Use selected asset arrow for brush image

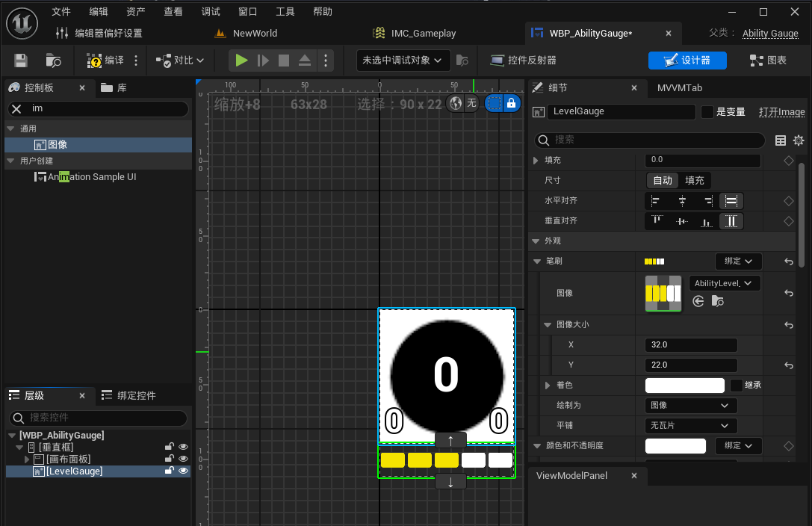click(x=698, y=301)
